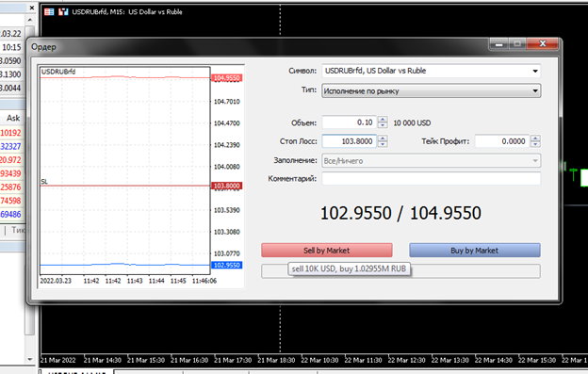Lower the Стоп Лосс value with down arrow
Screen dimensions: 588x374
coord(383,144)
